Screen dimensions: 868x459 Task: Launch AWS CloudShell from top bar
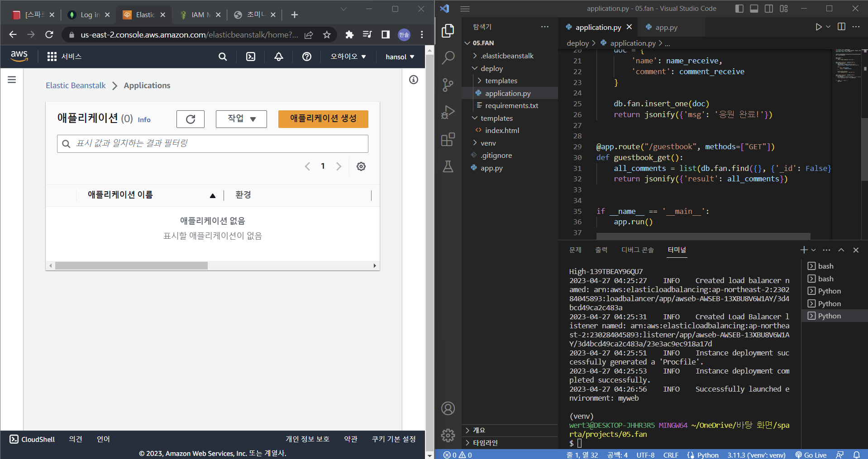point(251,57)
